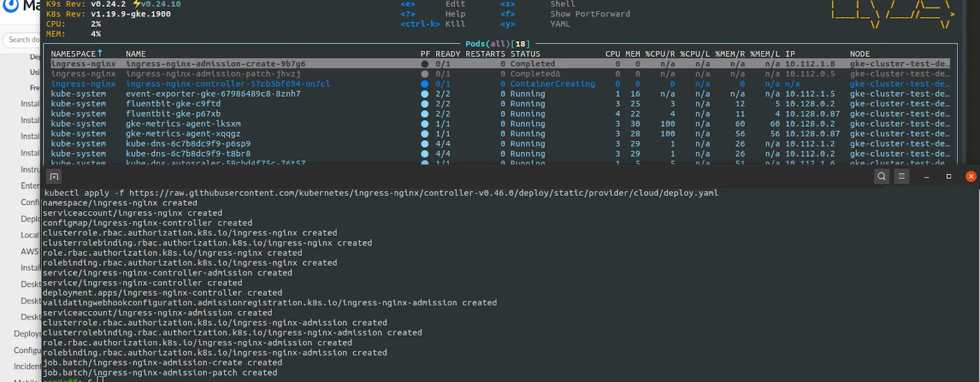Open the Local link in browser sidebar

coord(30,235)
